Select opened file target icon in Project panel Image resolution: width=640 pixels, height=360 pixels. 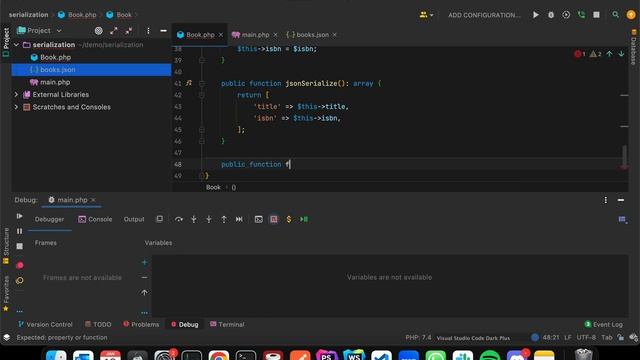[98, 31]
